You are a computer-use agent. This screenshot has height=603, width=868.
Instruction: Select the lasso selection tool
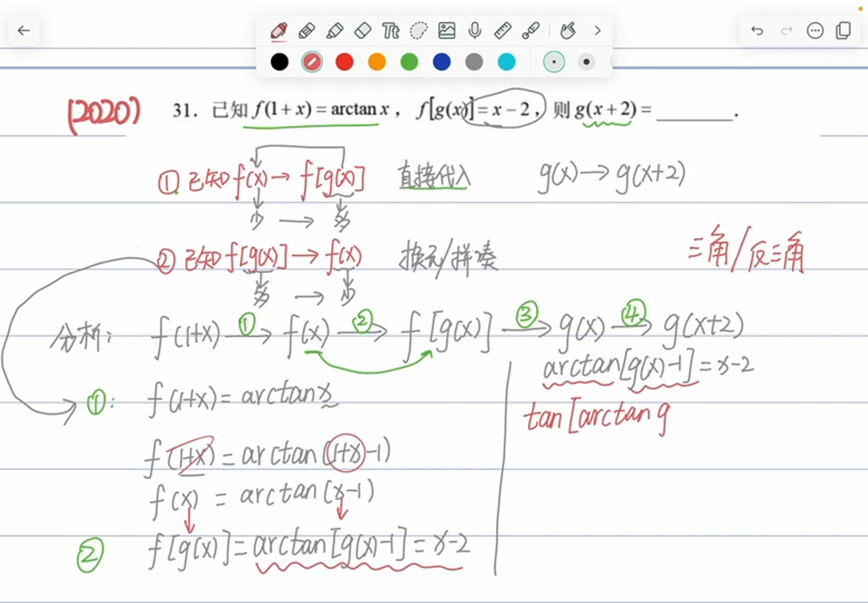(x=418, y=30)
